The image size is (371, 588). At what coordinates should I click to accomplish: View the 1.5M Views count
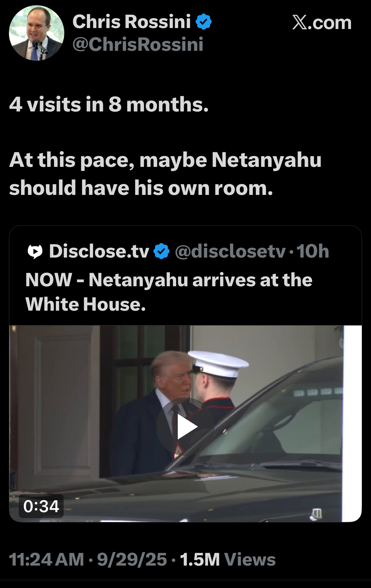point(228,560)
